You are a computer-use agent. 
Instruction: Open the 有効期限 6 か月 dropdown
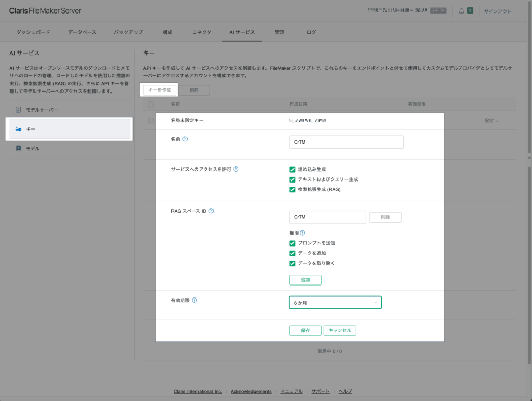[335, 303]
